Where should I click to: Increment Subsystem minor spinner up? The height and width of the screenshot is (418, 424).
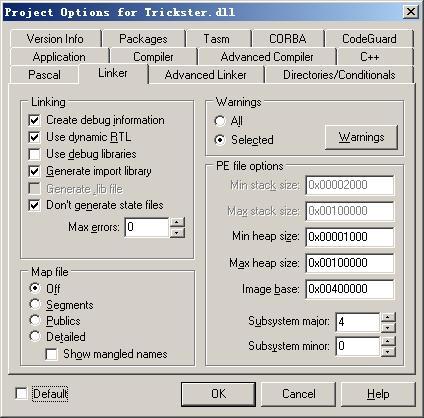point(388,341)
